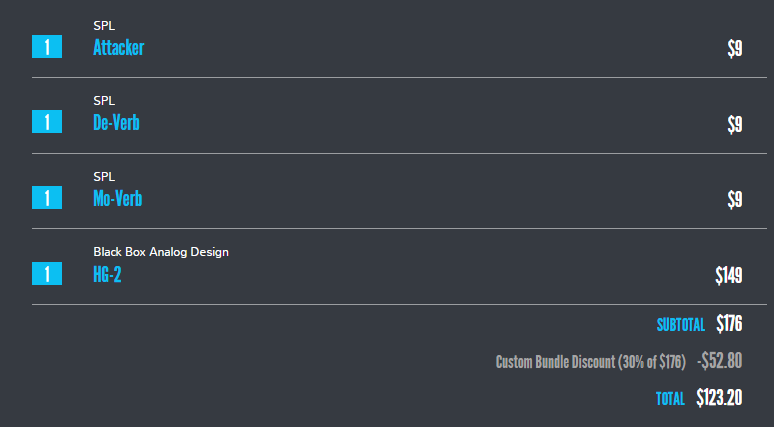
Task: Open the De-Verb product link
Action: (x=116, y=122)
